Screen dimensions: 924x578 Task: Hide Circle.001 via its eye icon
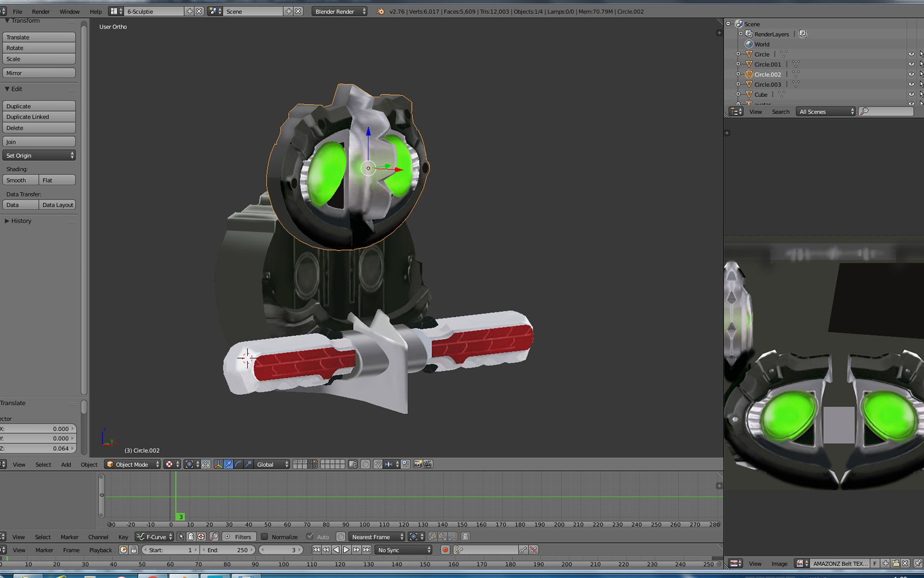[x=911, y=64]
